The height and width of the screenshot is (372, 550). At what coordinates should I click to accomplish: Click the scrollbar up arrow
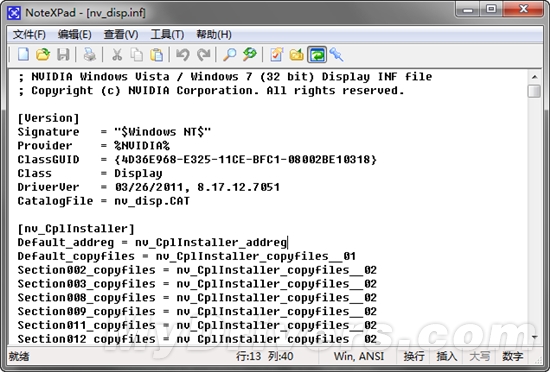pos(534,77)
